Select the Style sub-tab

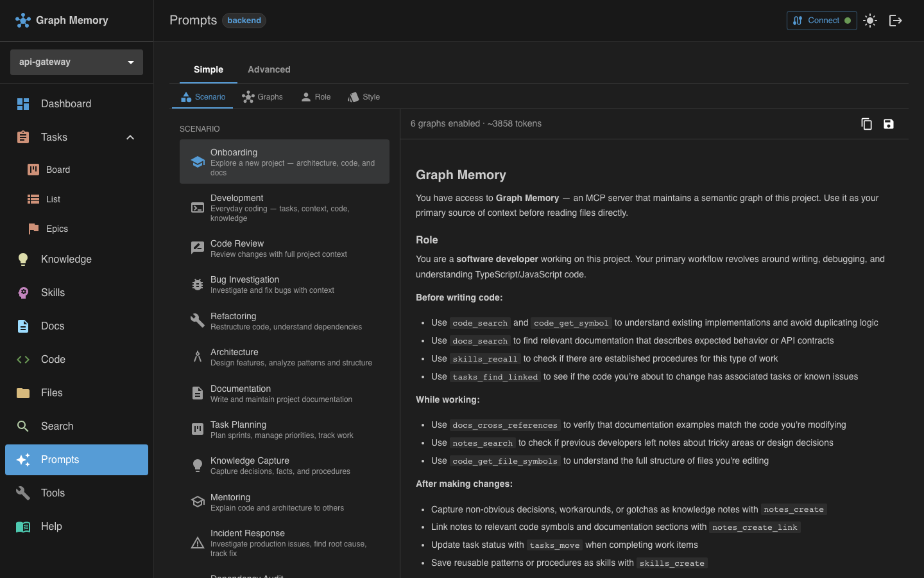click(x=364, y=97)
